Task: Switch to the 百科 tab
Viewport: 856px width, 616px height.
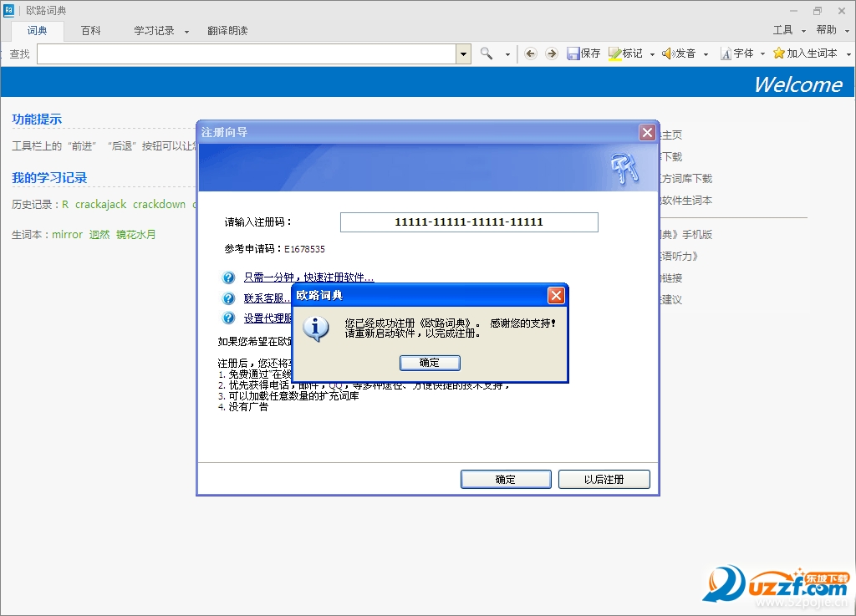Action: click(x=90, y=31)
